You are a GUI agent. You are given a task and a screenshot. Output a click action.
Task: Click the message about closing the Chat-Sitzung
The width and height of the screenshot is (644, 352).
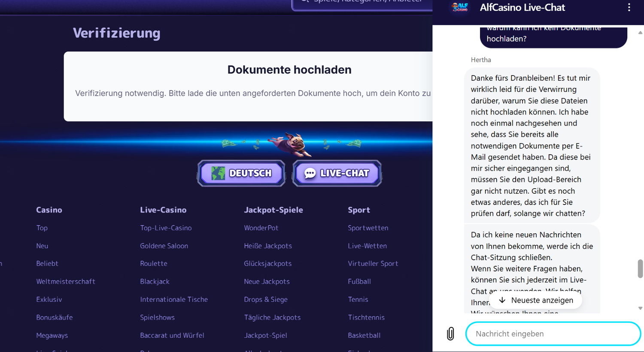click(x=532, y=269)
